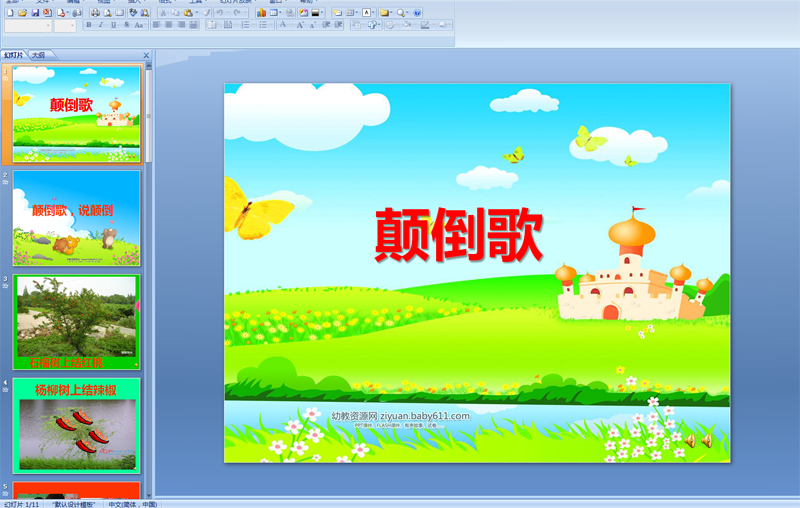800x508 pixels.
Task: Click the 幻灯片 1/11 status bar text
Action: click(21, 504)
